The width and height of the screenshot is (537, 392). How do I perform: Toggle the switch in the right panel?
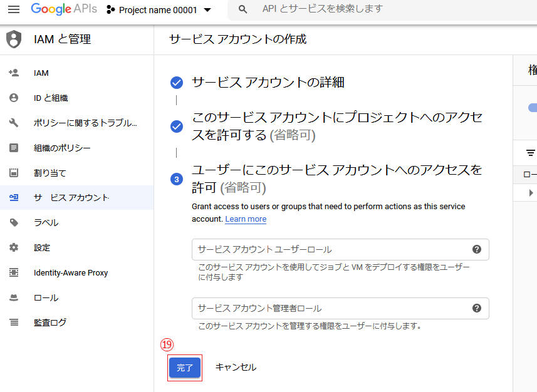click(x=532, y=108)
